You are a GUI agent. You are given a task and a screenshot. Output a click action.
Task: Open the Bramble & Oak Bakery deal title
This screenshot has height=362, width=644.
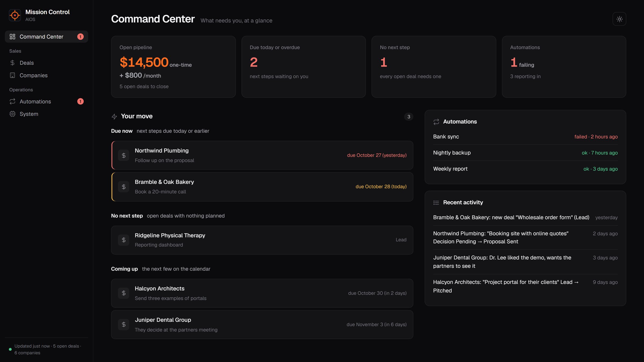click(x=164, y=182)
